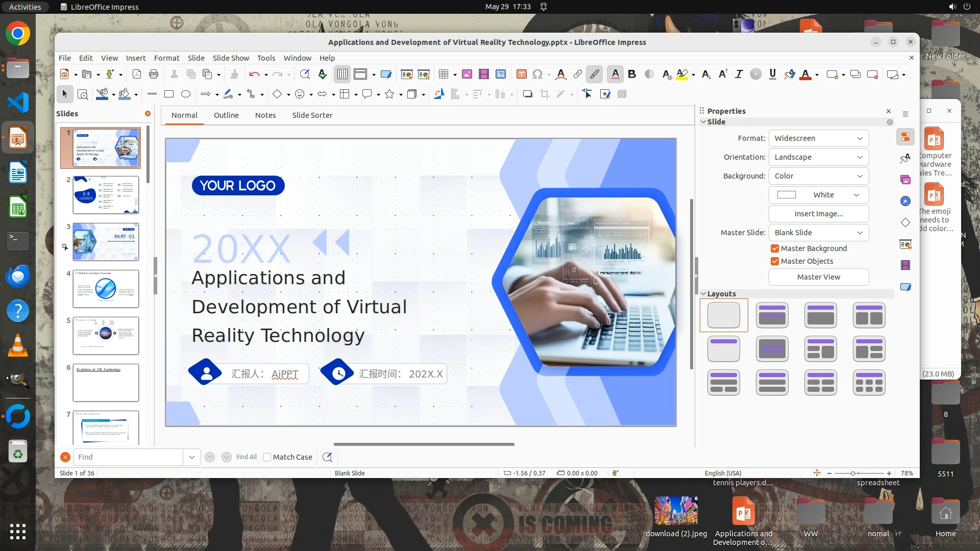Open the Gallery sidebar panel icon
The width and height of the screenshot is (980, 551).
905,180
